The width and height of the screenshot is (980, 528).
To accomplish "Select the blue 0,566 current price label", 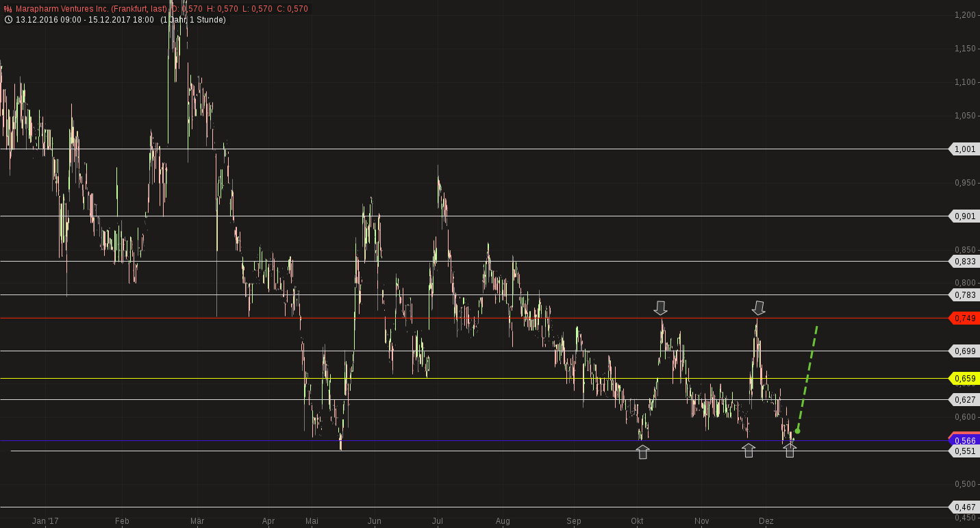I will click(x=964, y=440).
